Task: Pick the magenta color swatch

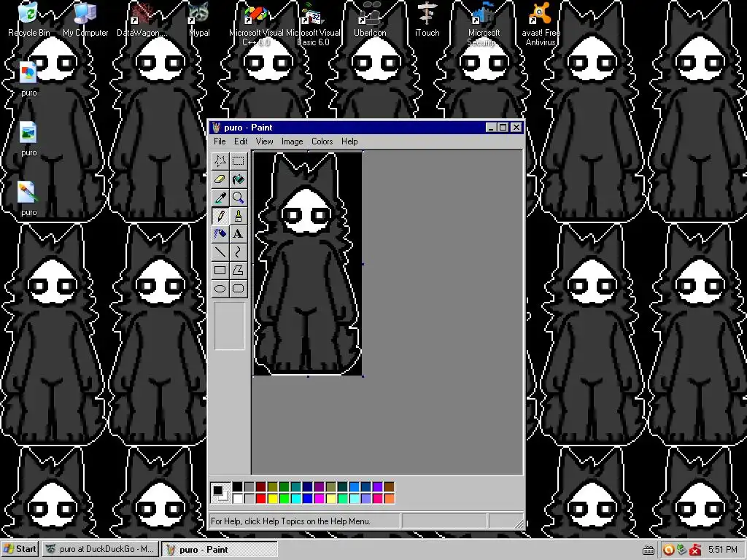Action: click(320, 499)
